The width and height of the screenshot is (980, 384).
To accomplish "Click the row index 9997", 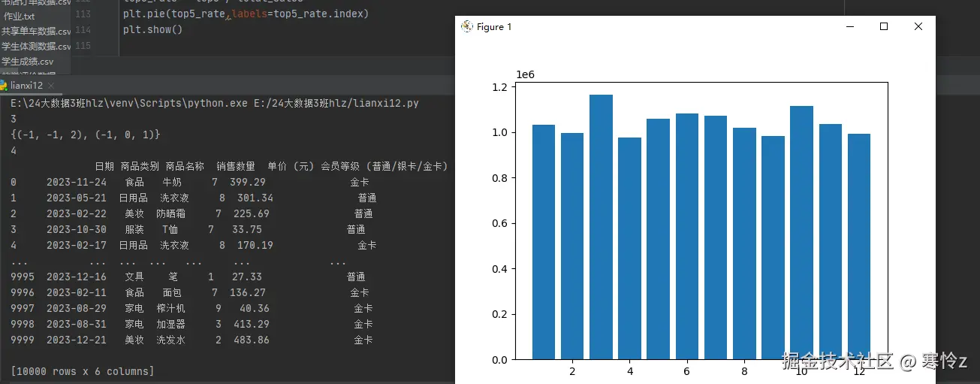I will (x=23, y=308).
